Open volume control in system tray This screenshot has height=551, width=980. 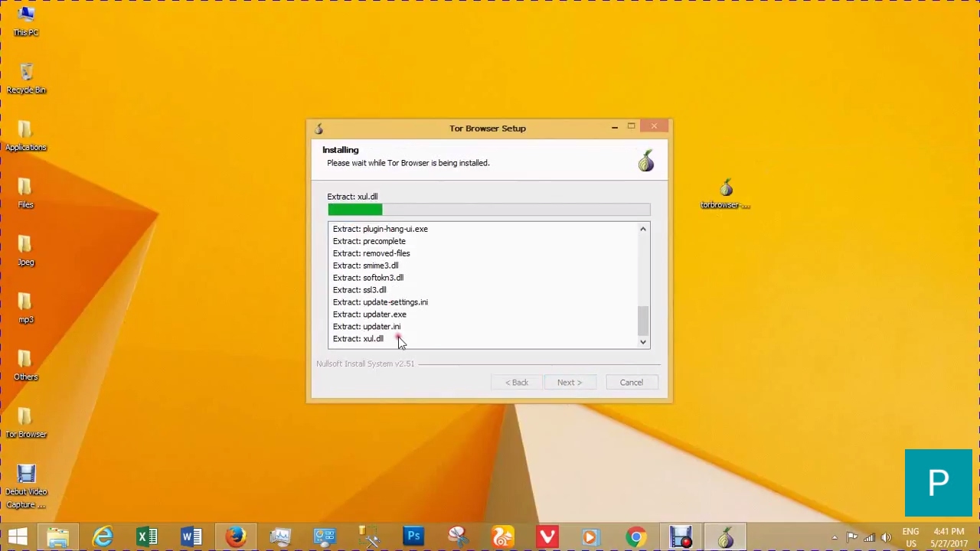886,537
